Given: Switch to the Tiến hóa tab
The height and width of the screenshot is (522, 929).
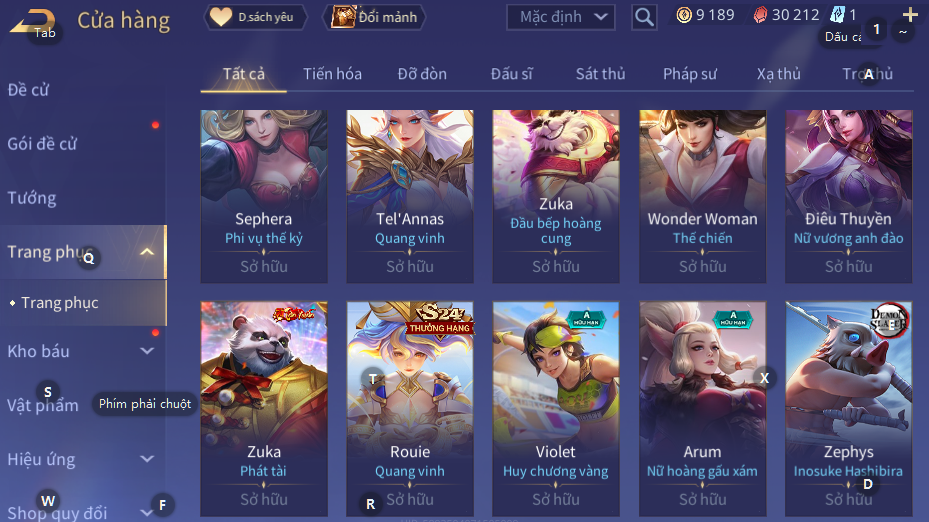Looking at the screenshot, I should click(x=332, y=74).
